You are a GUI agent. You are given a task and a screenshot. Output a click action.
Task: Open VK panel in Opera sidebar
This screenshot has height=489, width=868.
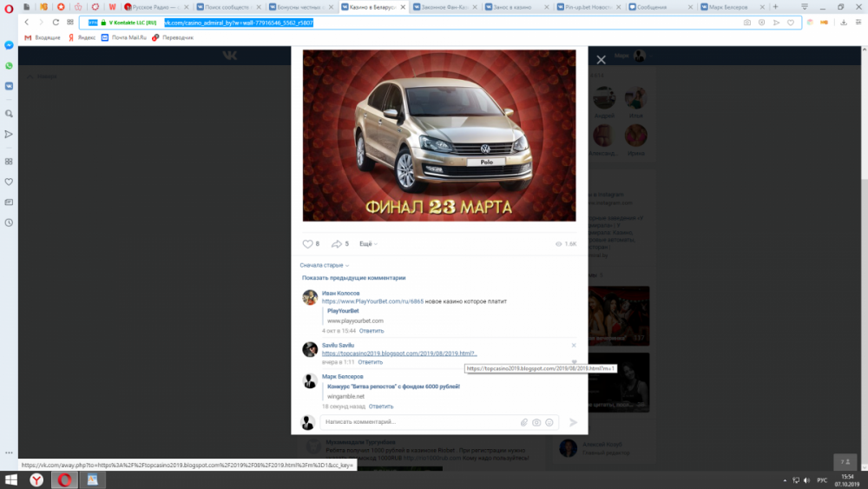pyautogui.click(x=9, y=86)
